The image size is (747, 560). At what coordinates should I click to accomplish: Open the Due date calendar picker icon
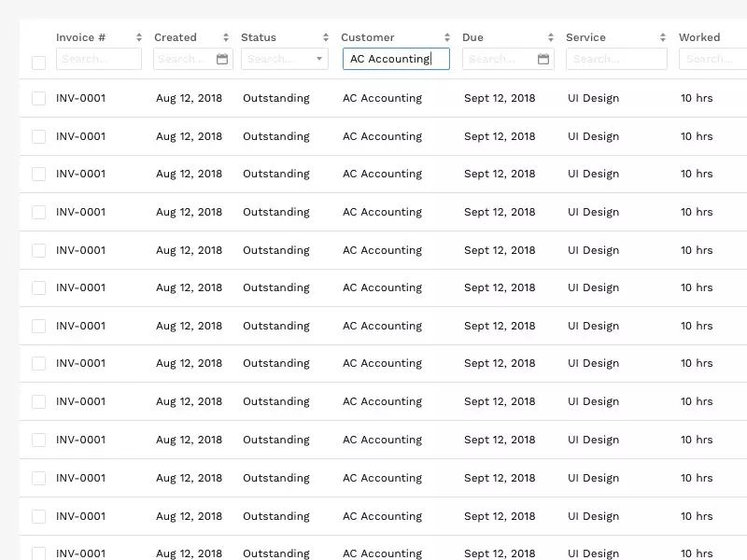tap(543, 59)
